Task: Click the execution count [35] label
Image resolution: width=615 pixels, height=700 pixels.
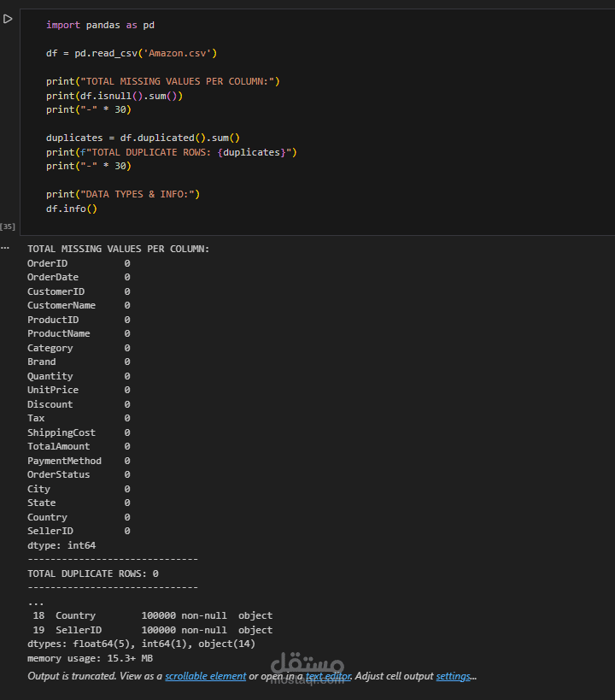Action: click(x=8, y=226)
